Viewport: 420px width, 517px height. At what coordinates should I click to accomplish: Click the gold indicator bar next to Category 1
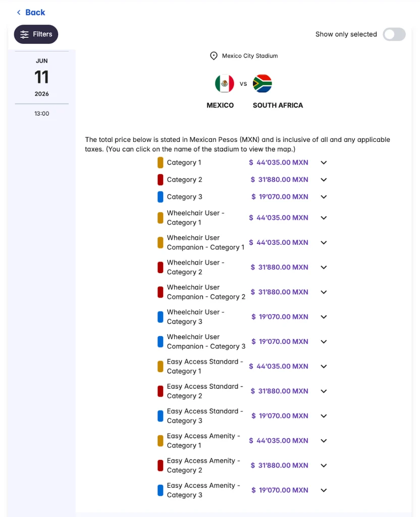[x=161, y=162]
